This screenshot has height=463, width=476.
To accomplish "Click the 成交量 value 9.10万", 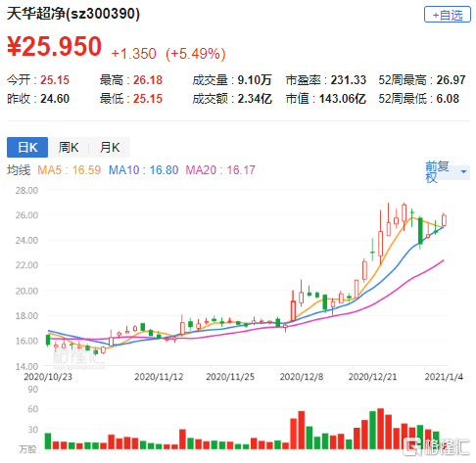I will tap(255, 80).
